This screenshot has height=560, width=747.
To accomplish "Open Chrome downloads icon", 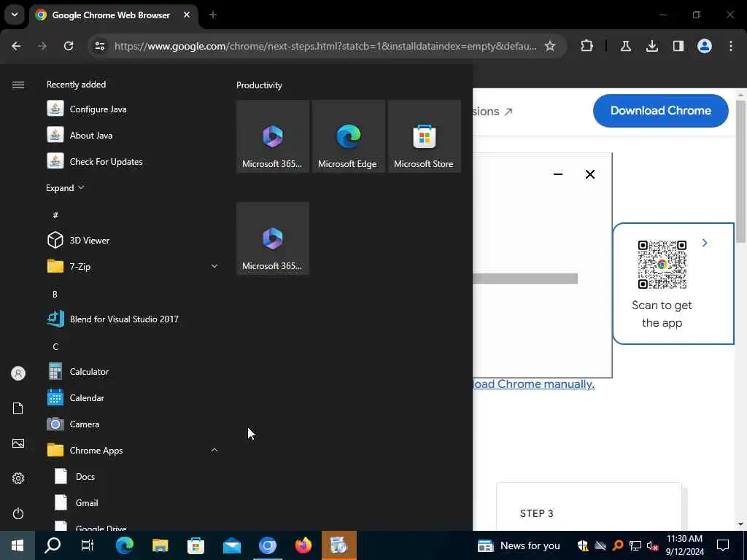I will tap(651, 46).
